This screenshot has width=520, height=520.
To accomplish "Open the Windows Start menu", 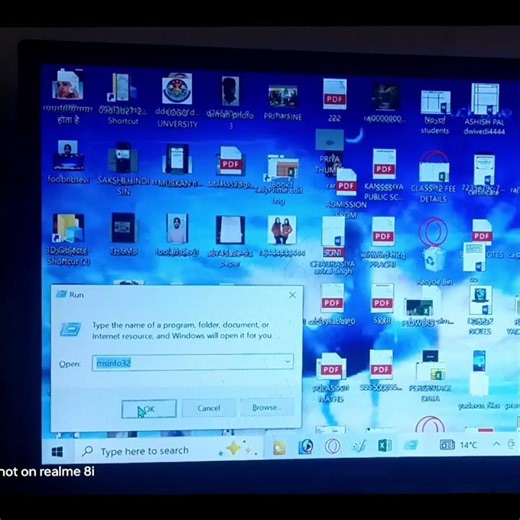I will click(x=57, y=452).
